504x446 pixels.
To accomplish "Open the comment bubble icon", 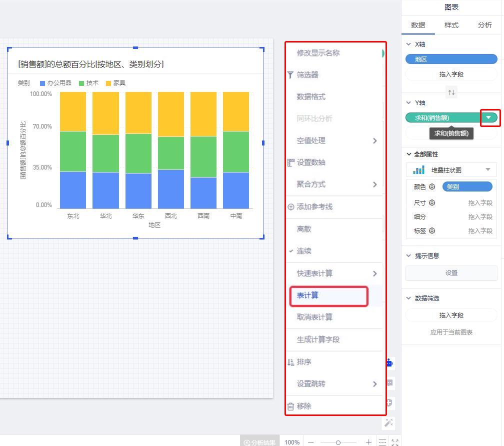I will point(389,383).
